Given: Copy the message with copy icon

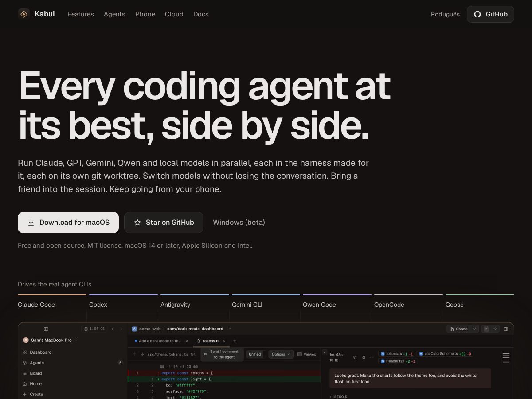Looking at the screenshot, I should 355,357.
